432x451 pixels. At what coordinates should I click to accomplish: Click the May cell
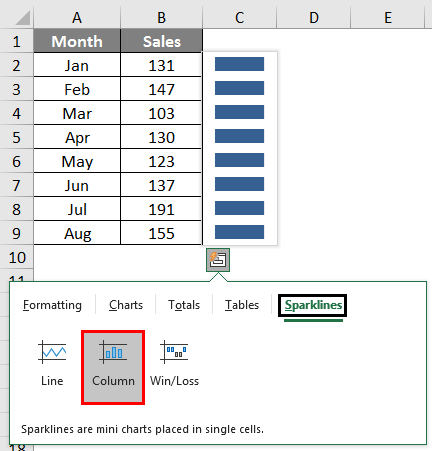coord(77,161)
